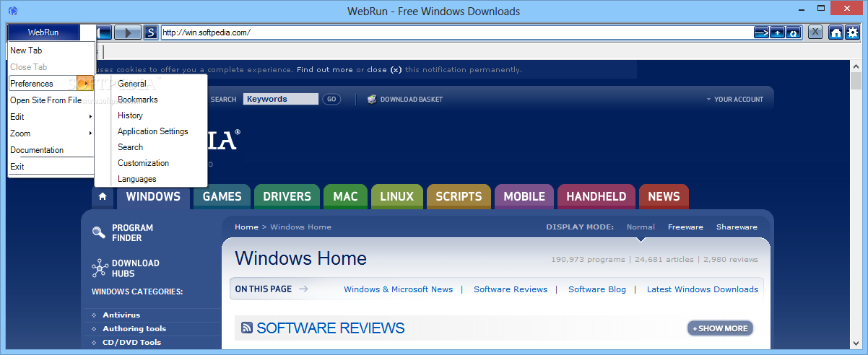Click the Program Finder magnifier icon
This screenshot has height=355, width=868.
coord(99,232)
